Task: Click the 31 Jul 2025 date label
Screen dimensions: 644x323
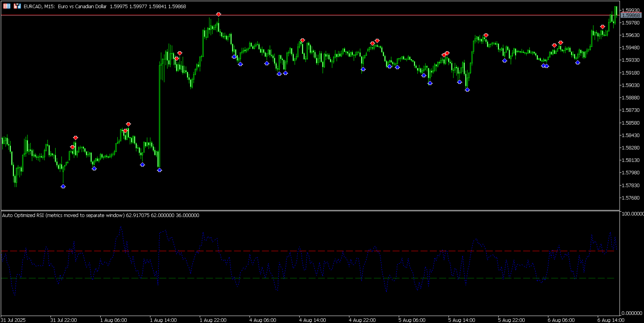Action: (x=13, y=320)
